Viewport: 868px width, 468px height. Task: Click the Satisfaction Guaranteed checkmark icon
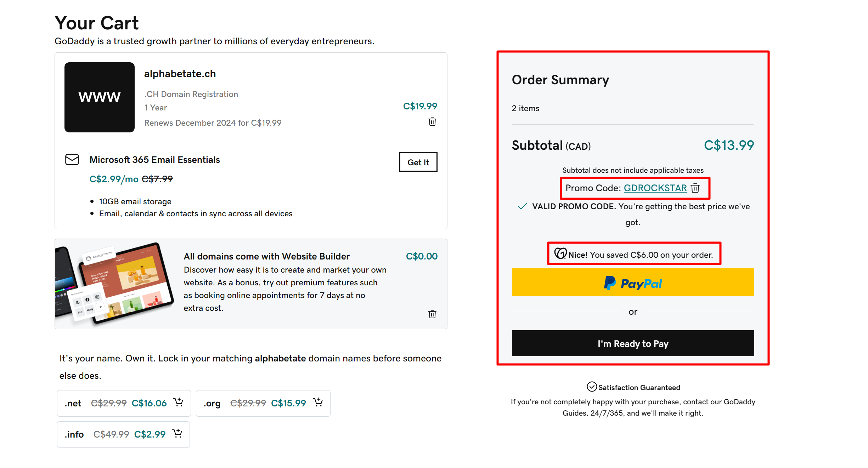[591, 387]
